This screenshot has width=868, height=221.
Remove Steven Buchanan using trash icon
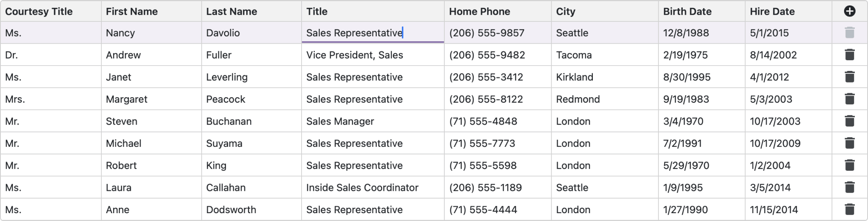(x=849, y=121)
